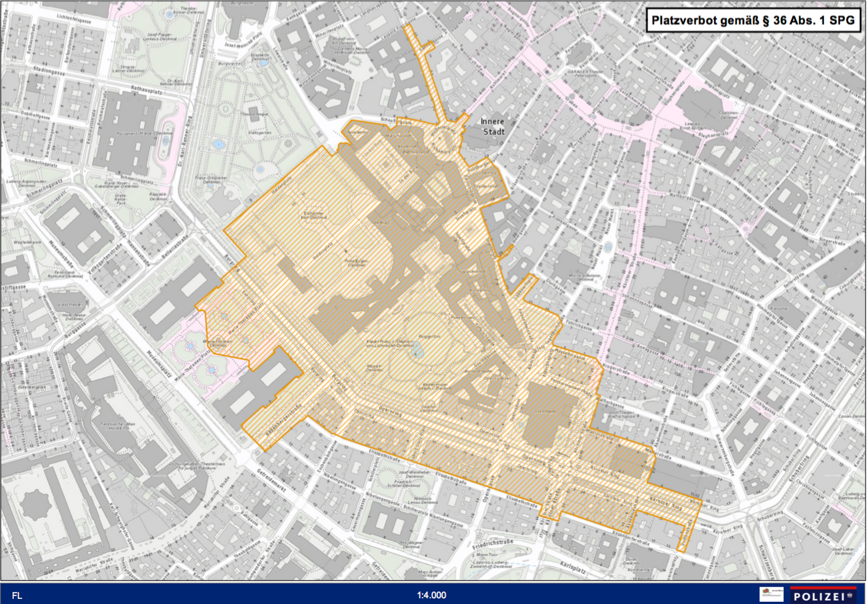Screen dimensions: 868x604
Task: Click the Friedrichstraße street label
Action: click(x=492, y=544)
